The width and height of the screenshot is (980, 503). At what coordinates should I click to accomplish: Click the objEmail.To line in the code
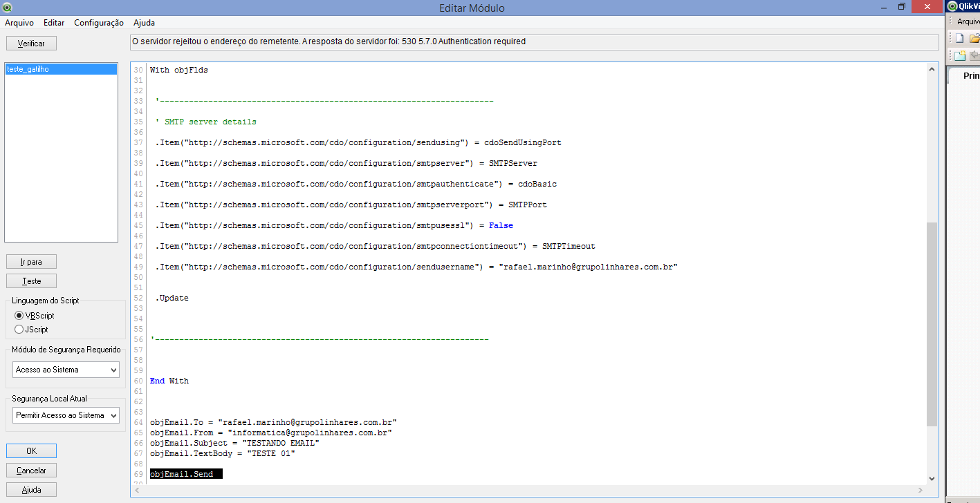273,422
